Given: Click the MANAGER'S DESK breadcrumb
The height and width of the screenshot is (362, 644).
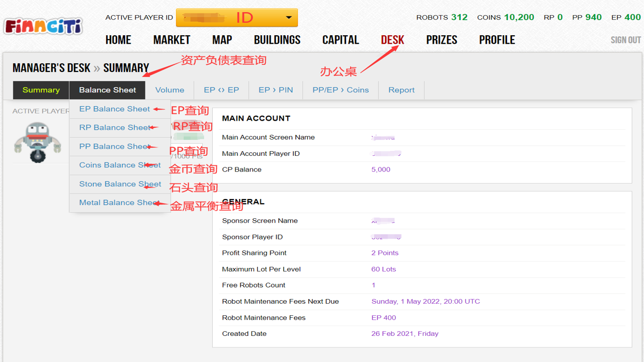Looking at the screenshot, I should click(51, 68).
